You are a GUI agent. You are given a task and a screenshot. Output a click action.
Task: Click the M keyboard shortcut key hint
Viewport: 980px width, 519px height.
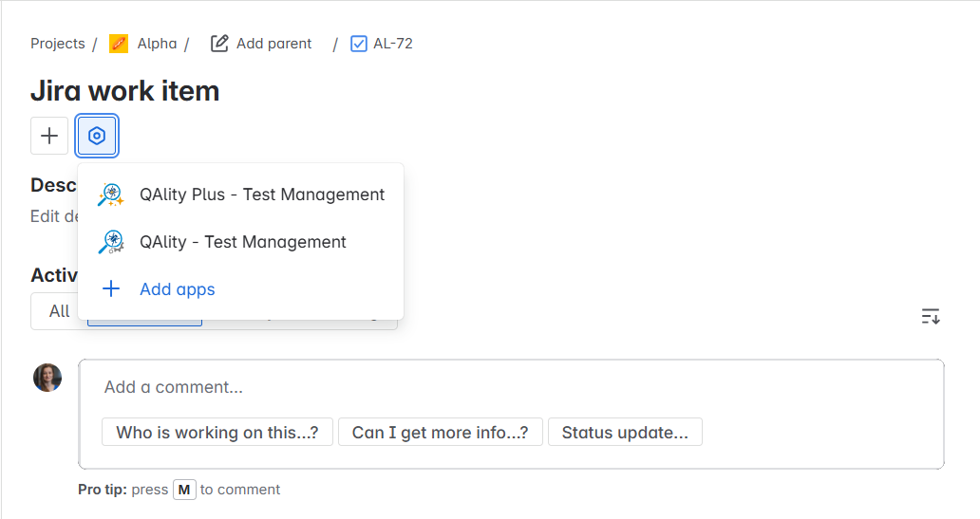click(184, 490)
